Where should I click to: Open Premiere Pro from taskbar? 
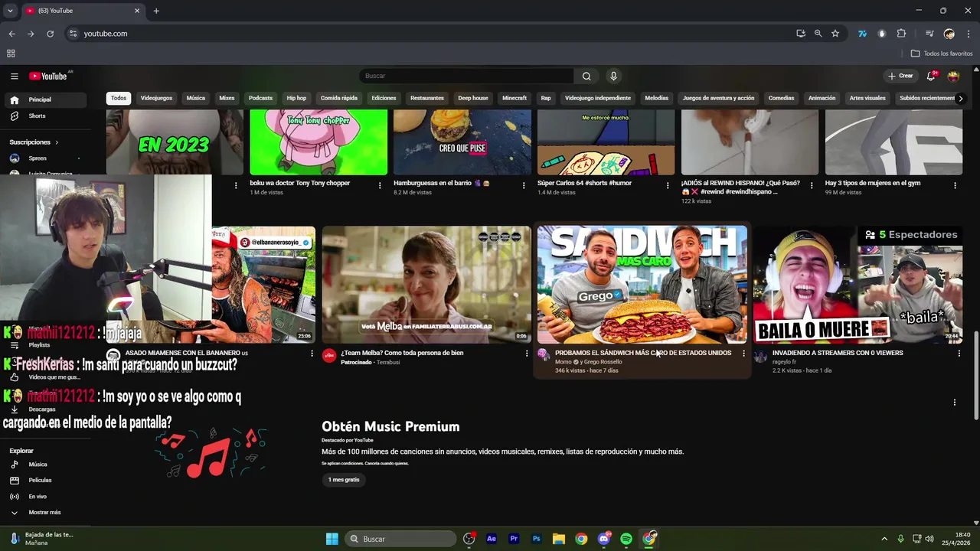pos(514,539)
